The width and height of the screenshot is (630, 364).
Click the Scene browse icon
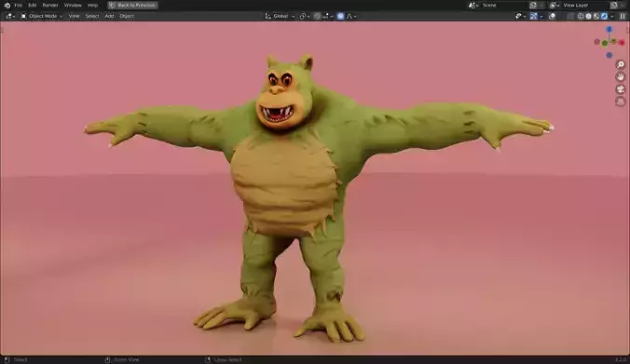click(x=472, y=6)
